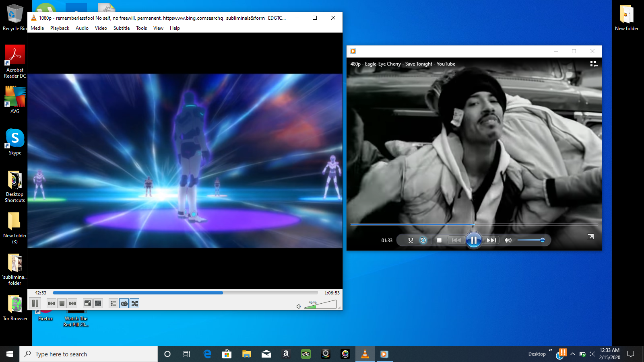Select the New folder (3) icon
644x362 pixels.
(x=15, y=228)
